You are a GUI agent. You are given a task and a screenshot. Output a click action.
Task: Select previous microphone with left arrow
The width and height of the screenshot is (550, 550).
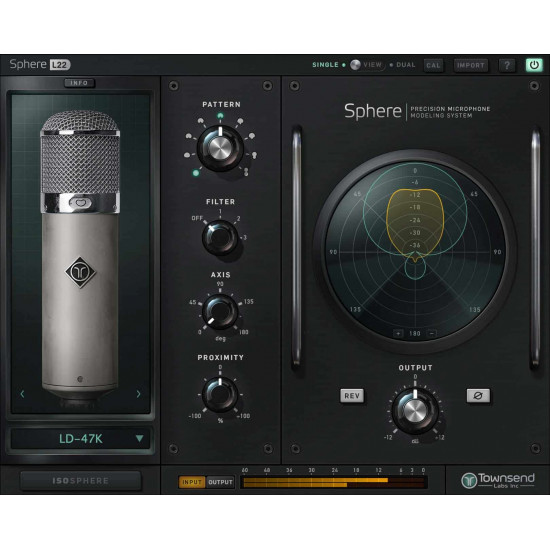coord(22,394)
